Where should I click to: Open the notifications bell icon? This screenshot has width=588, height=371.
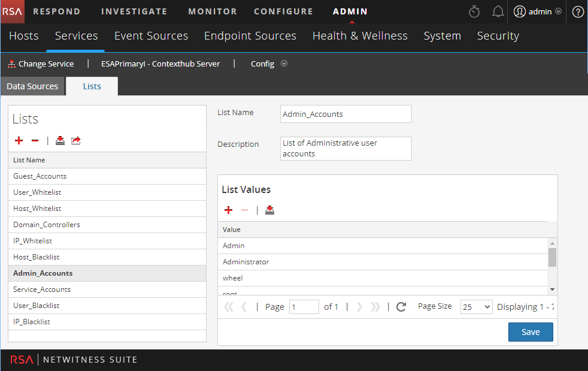pos(498,11)
